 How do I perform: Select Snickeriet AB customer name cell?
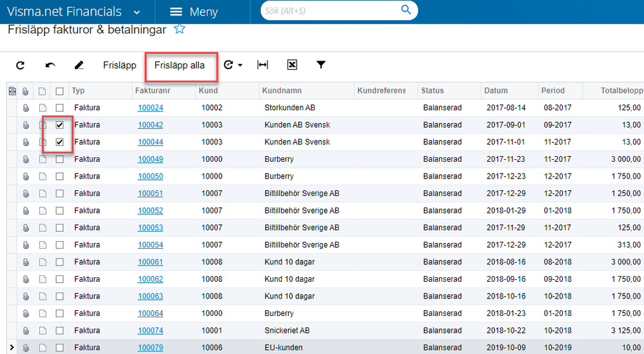coord(287,331)
